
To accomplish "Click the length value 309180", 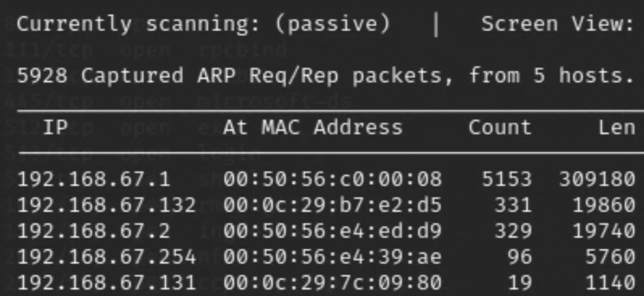I will pyautogui.click(x=596, y=180).
